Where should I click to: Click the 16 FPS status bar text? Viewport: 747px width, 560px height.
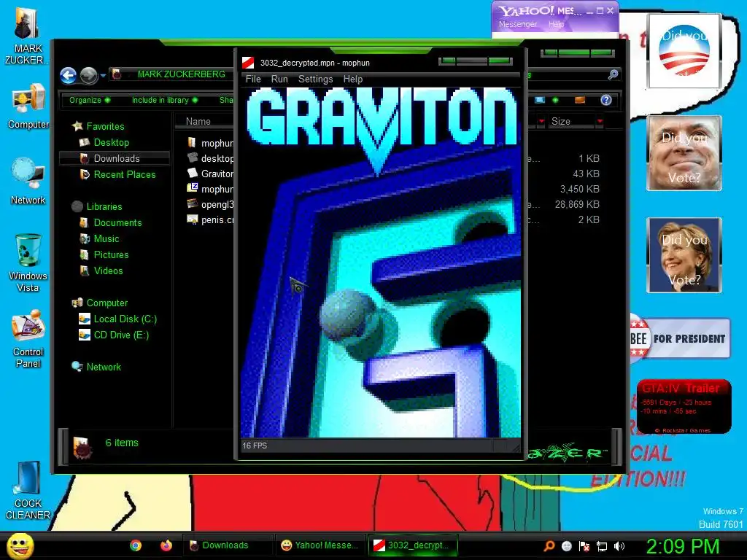click(255, 446)
